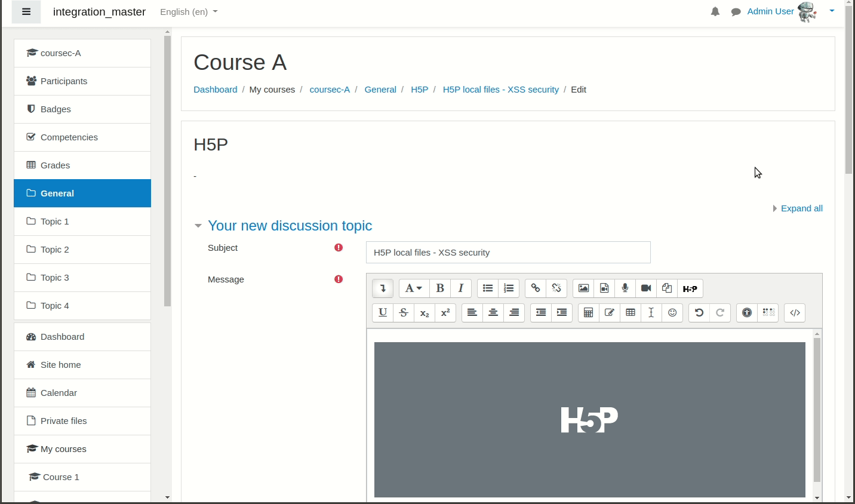The height and width of the screenshot is (504, 855).
Task: Insert a link with the chain icon
Action: 536,288
